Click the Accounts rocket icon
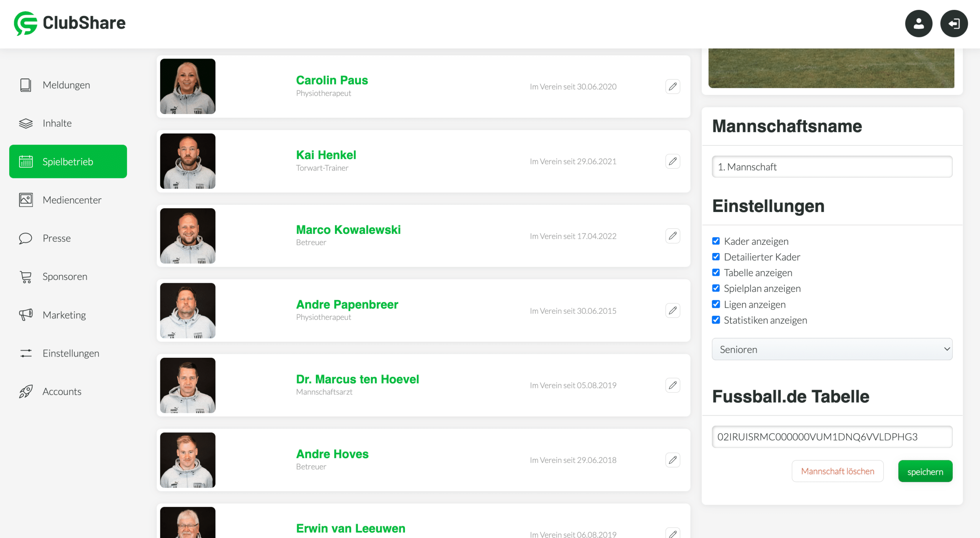Image resolution: width=980 pixels, height=538 pixels. (26, 391)
